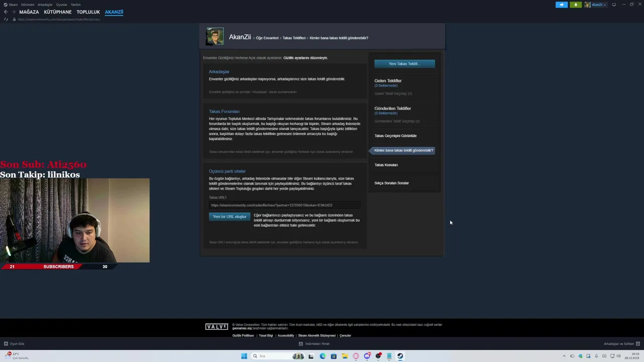Open Gelen Teklifler section
Screen dimensions: 644x362
388,80
